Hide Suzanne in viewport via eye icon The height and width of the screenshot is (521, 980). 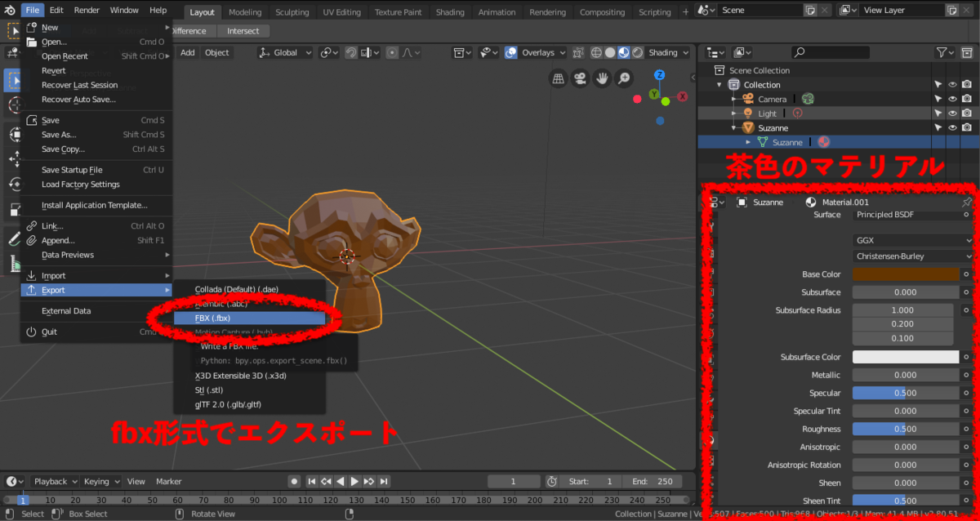tap(952, 127)
